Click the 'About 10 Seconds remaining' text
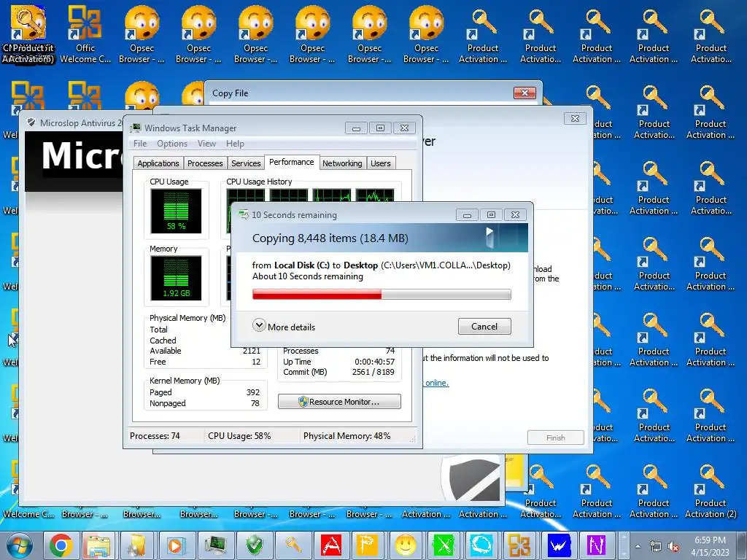 (308, 276)
